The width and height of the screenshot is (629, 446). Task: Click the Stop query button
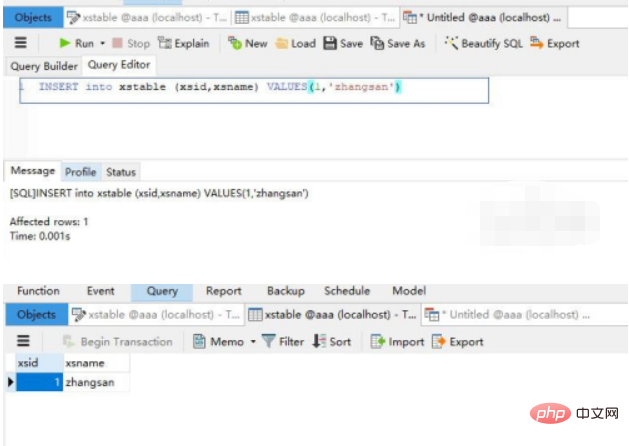tap(131, 43)
